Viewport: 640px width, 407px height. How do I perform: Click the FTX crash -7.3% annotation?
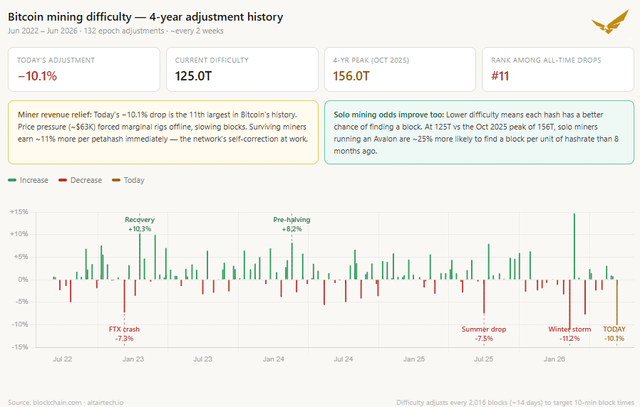pyautogui.click(x=124, y=334)
